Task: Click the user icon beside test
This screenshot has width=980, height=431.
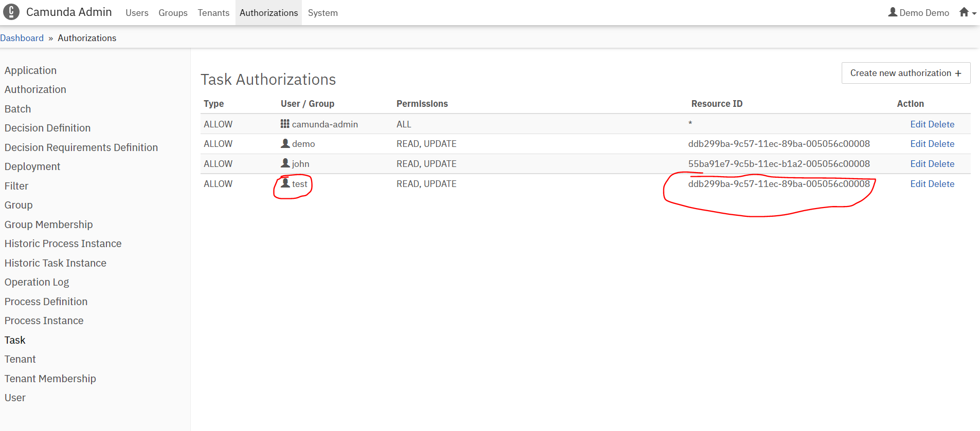Action: click(285, 183)
